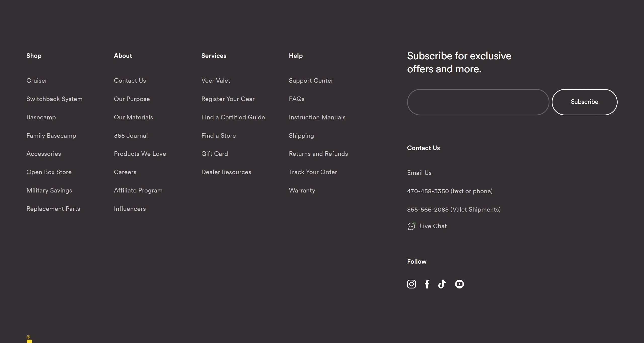Image resolution: width=644 pixels, height=343 pixels.
Task: Open the Switchback System link
Action: point(54,99)
